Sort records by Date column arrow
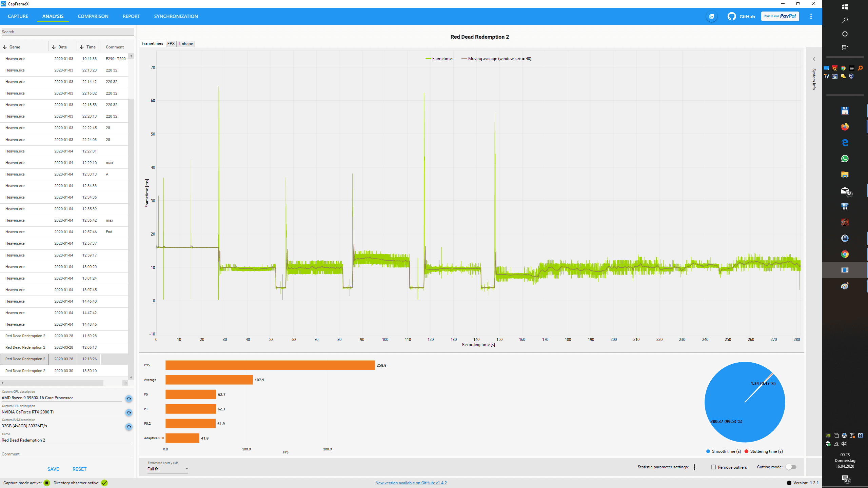The image size is (868, 488). pyautogui.click(x=54, y=47)
